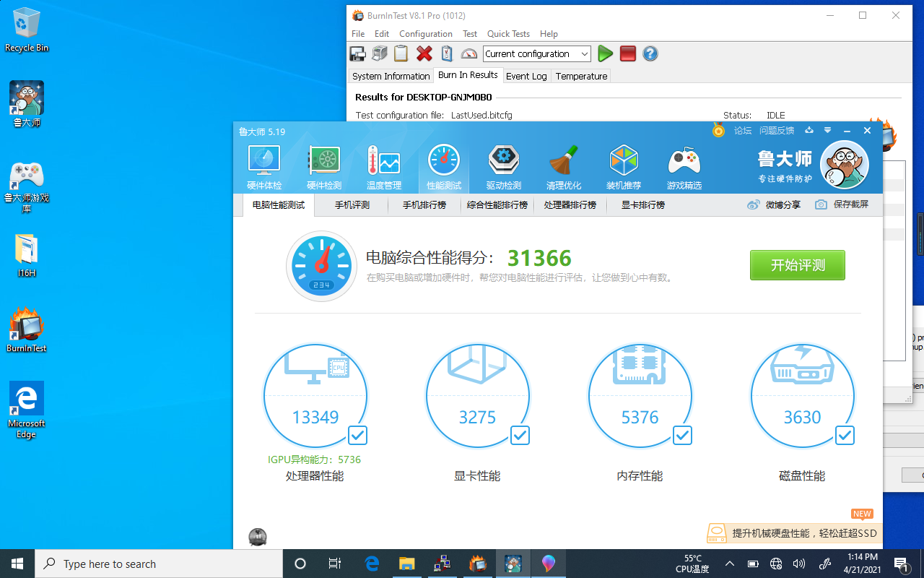Open the Quick Tests menu in BurnInTest
This screenshot has height=578, width=924.
tap(507, 34)
